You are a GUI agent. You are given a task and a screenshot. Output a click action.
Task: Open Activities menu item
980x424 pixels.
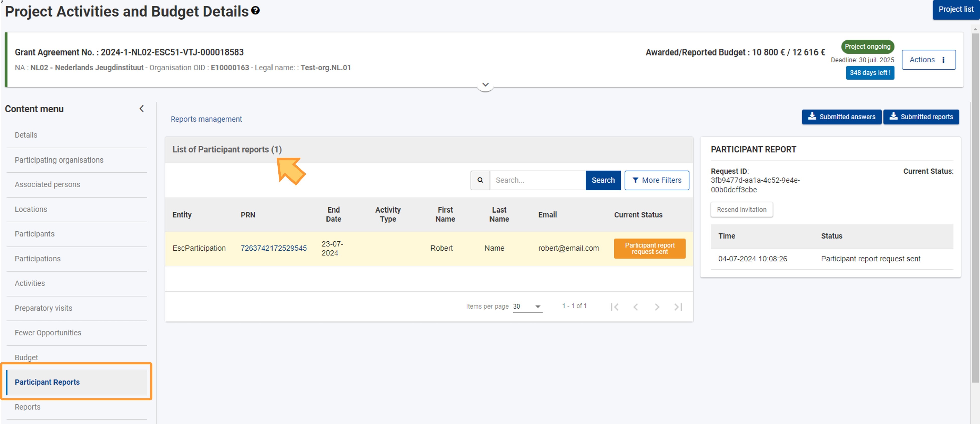point(76,284)
